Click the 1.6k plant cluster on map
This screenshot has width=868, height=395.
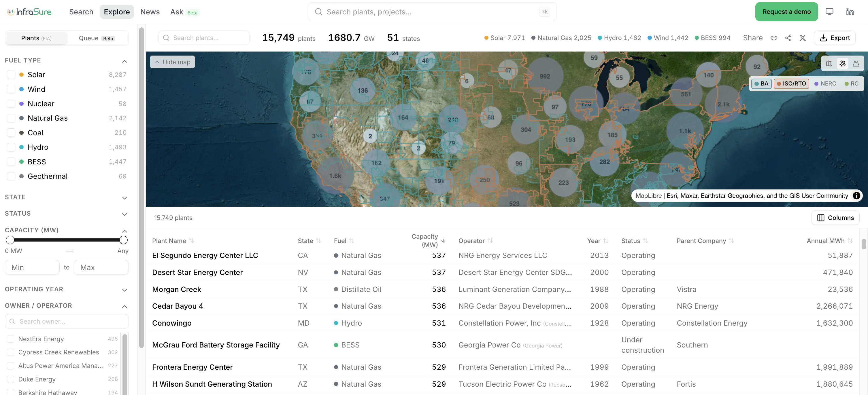335,176
